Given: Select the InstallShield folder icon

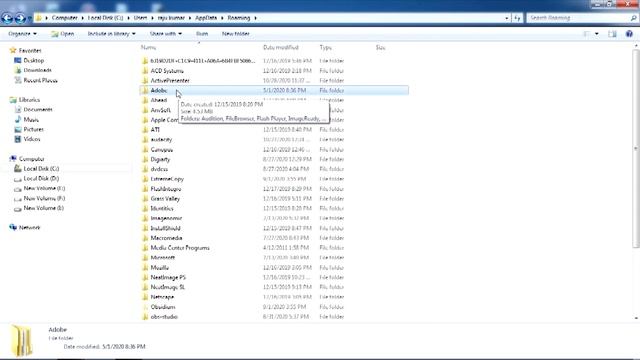Looking at the screenshot, I should 145,228.
